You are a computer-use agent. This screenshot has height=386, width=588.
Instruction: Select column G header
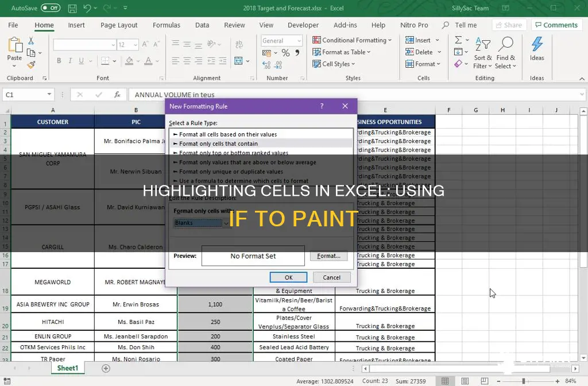pyautogui.click(x=475, y=110)
